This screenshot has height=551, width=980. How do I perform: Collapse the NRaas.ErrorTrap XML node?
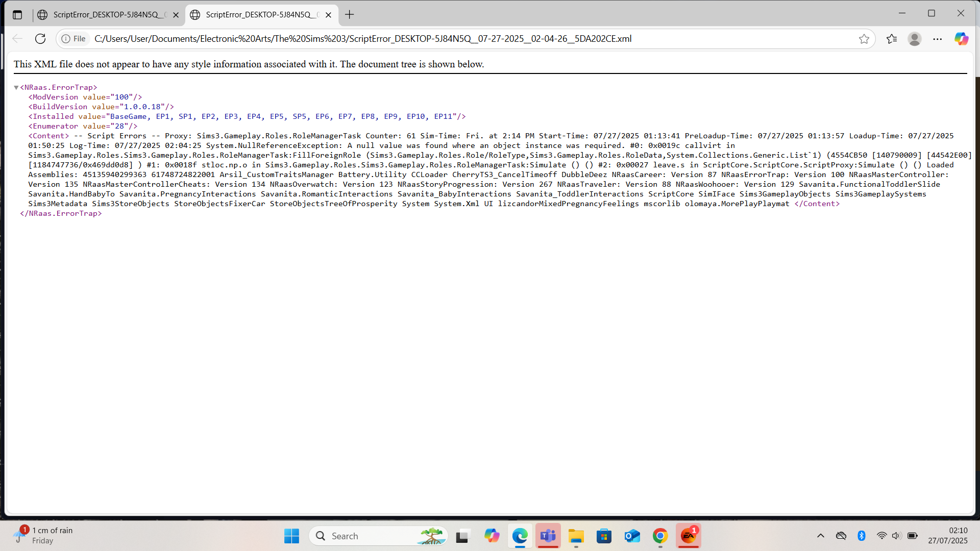click(x=16, y=88)
